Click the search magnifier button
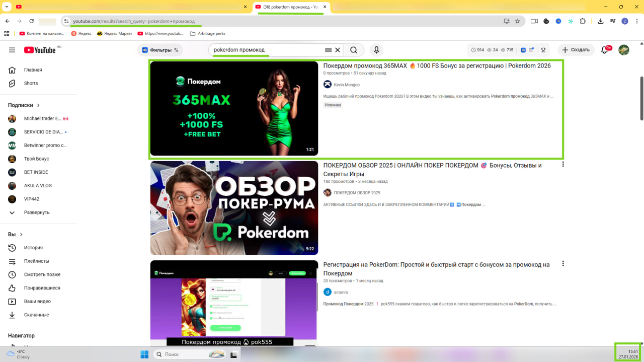 (354, 50)
